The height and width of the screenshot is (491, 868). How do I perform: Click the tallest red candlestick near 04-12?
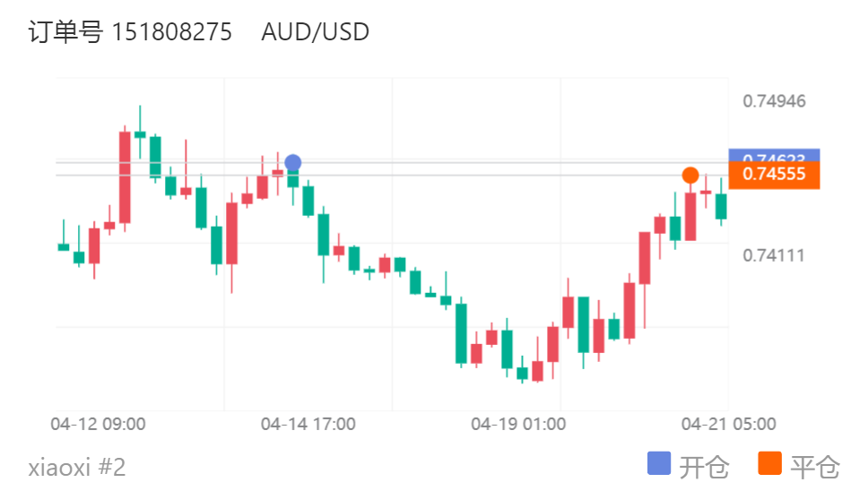click(x=125, y=177)
